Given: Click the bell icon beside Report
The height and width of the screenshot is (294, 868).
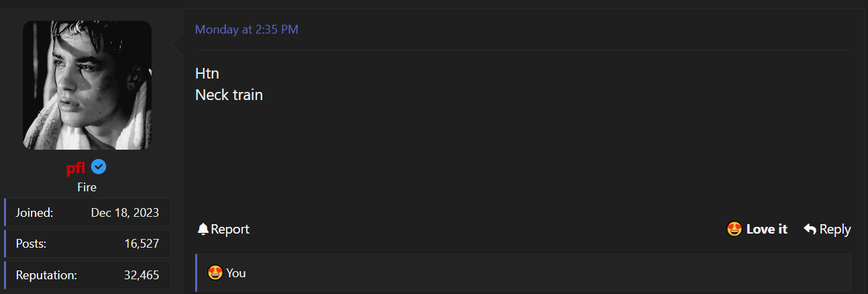Looking at the screenshot, I should tap(203, 230).
